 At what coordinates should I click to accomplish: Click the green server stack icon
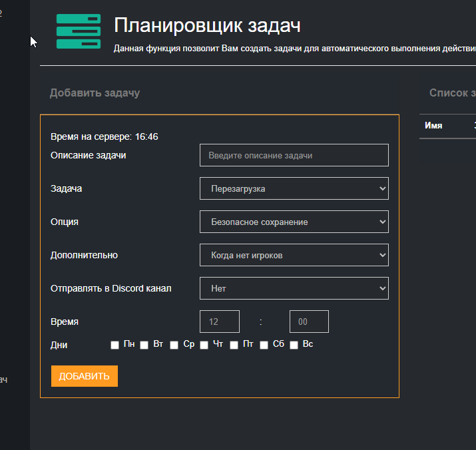point(79,31)
